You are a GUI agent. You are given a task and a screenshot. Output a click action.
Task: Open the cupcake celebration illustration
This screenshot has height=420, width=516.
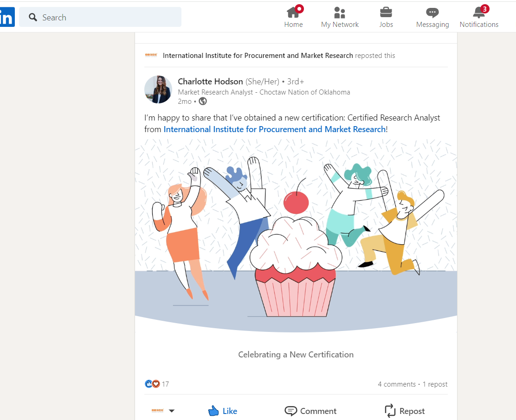296,235
